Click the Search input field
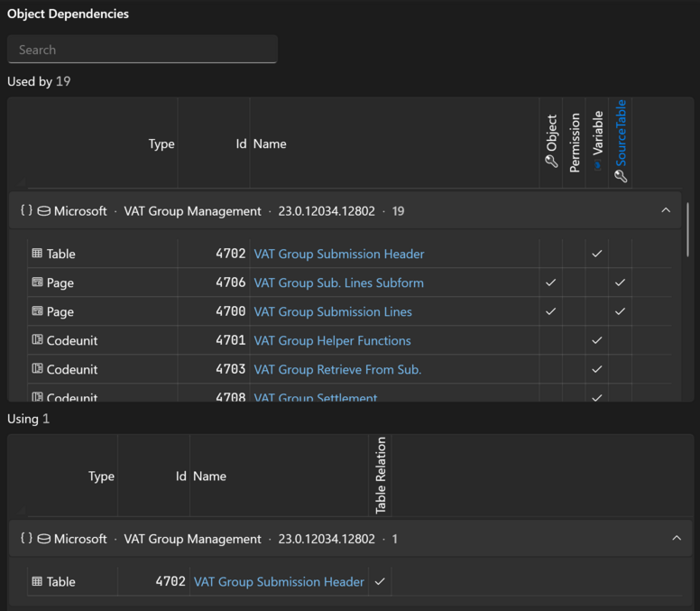Image resolution: width=700 pixels, height=611 pixels. coord(143,49)
